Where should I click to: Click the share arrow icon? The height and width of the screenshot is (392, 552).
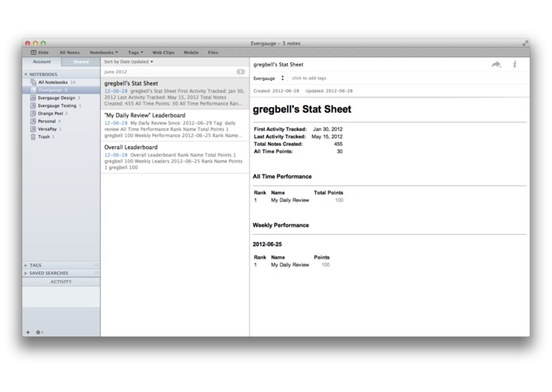coord(496,64)
